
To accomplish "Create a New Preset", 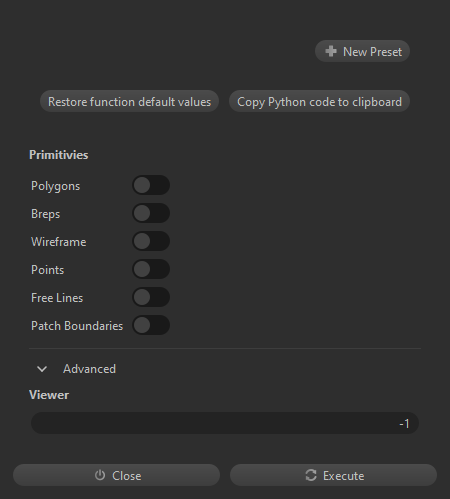I will point(362,51).
